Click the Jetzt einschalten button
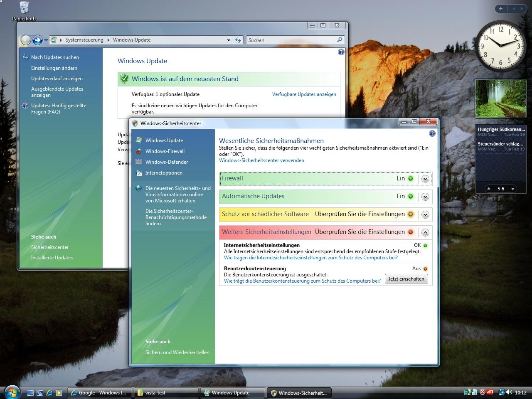This screenshot has width=532, height=399. point(406,278)
